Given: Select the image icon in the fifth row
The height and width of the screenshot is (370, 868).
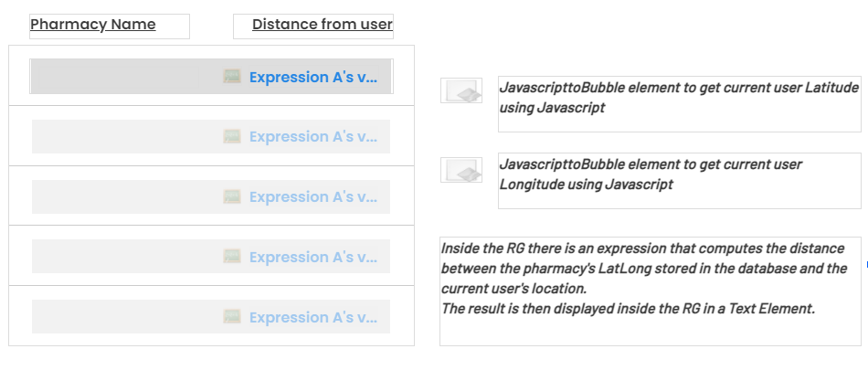Looking at the screenshot, I should tap(232, 317).
